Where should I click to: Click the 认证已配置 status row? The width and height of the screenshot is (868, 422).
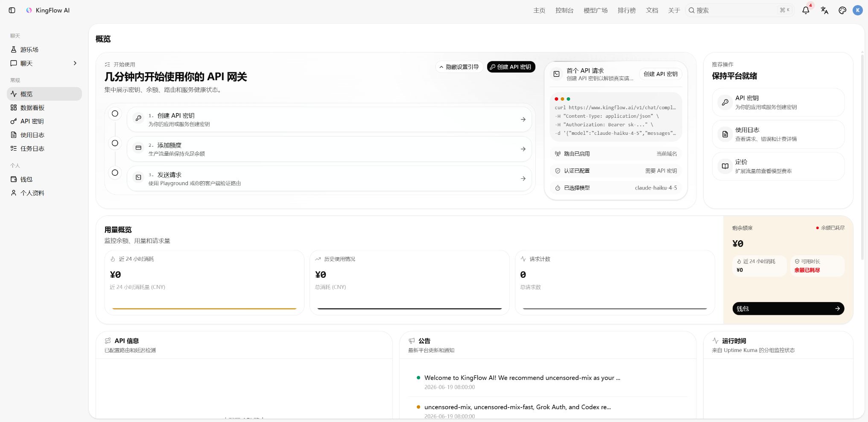point(616,171)
